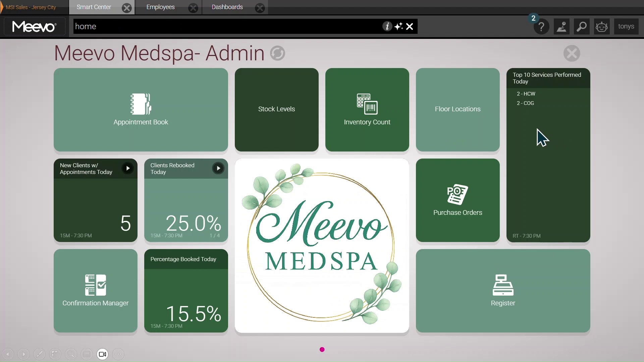This screenshot has height=362, width=644.
Task: Click the Meevo logo
Action: tap(34, 26)
